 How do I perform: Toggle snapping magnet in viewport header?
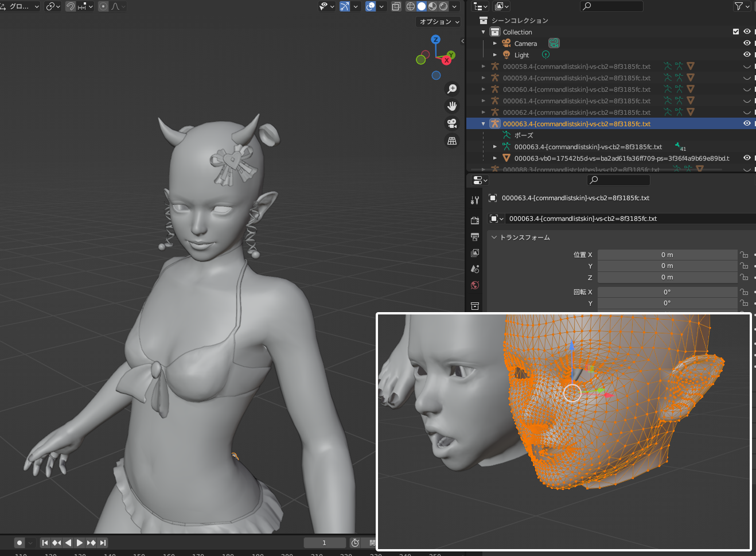[71, 6]
